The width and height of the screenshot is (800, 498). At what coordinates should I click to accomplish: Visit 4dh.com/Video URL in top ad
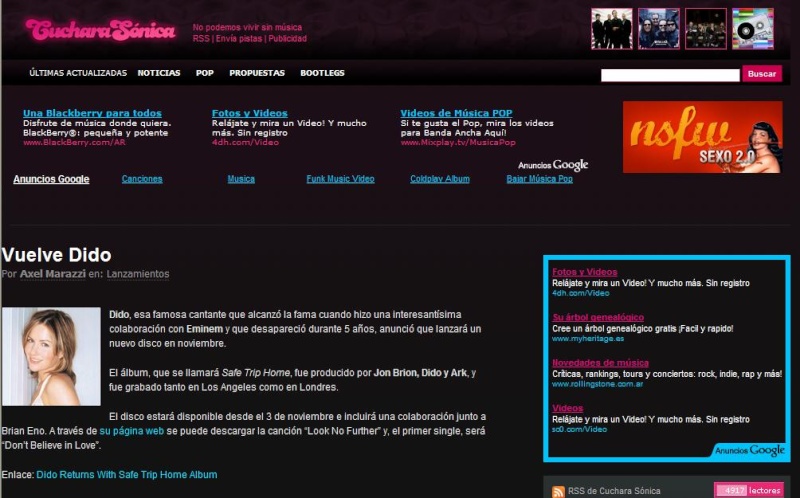point(245,142)
